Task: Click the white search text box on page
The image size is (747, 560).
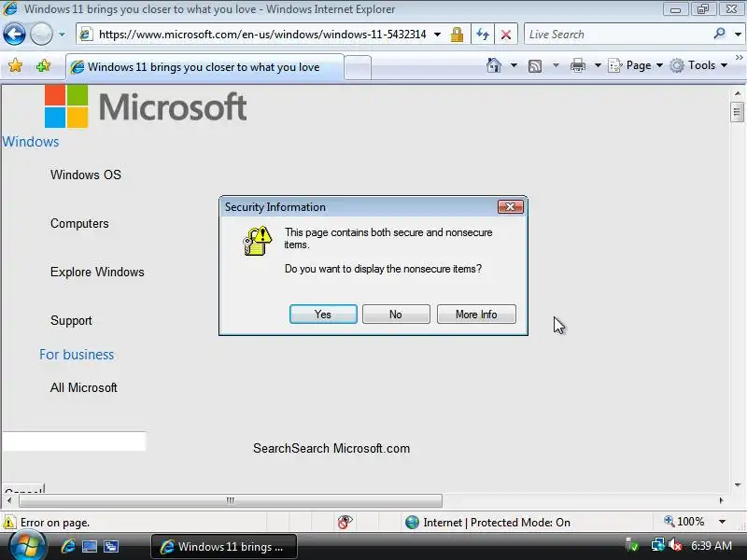Action: 74,441
